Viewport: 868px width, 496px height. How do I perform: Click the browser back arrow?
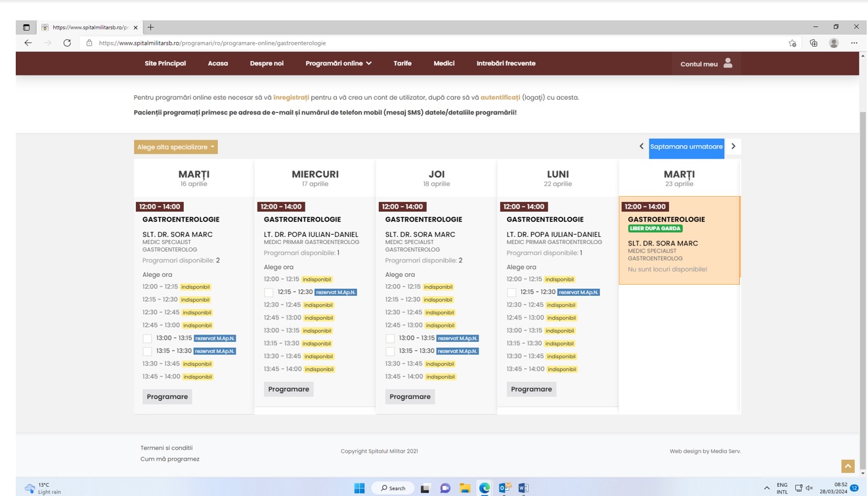28,43
